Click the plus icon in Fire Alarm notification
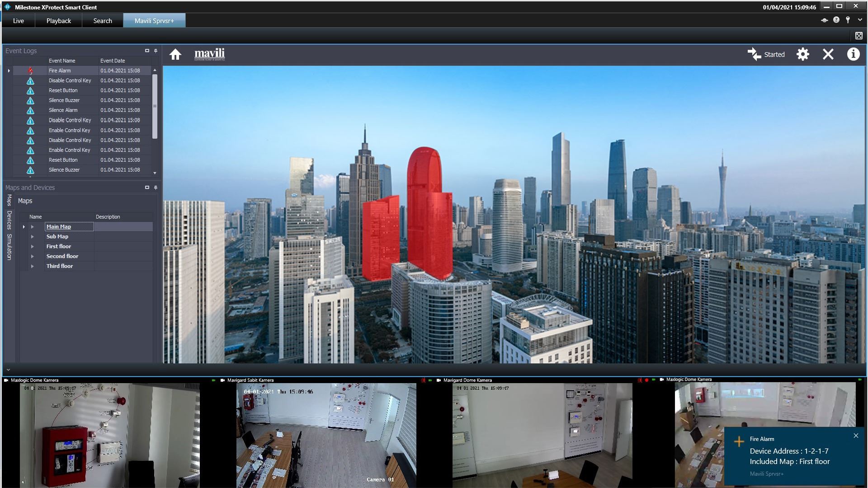Screen dimensions: 868x488 [739, 441]
